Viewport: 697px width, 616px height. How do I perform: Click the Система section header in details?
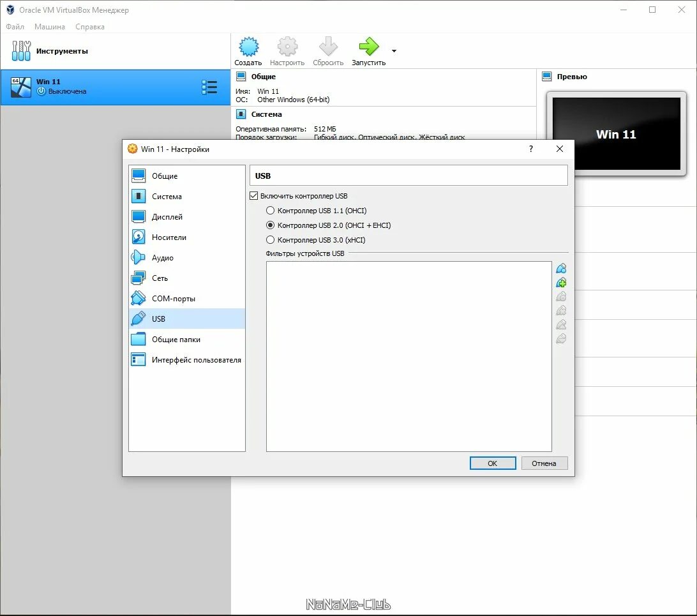[x=266, y=114]
